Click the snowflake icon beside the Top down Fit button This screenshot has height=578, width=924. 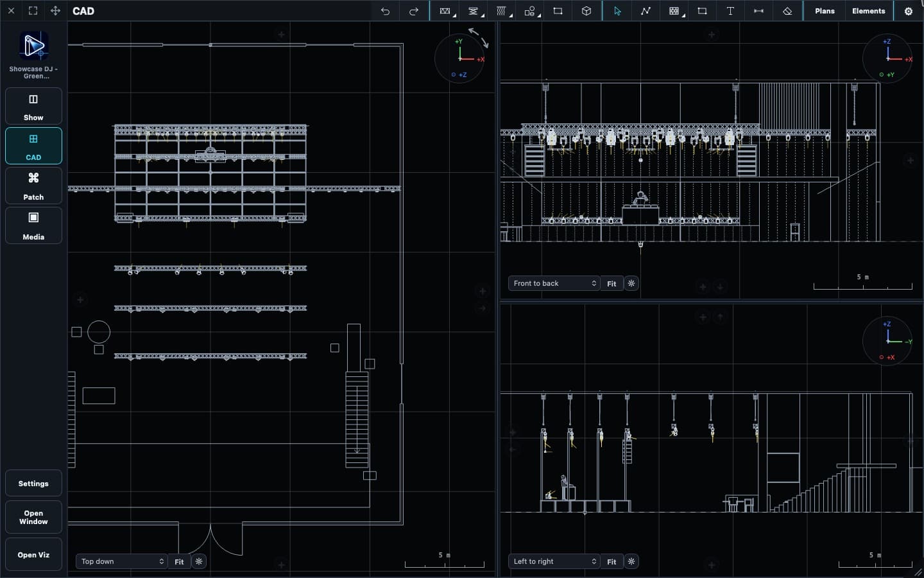coord(199,561)
